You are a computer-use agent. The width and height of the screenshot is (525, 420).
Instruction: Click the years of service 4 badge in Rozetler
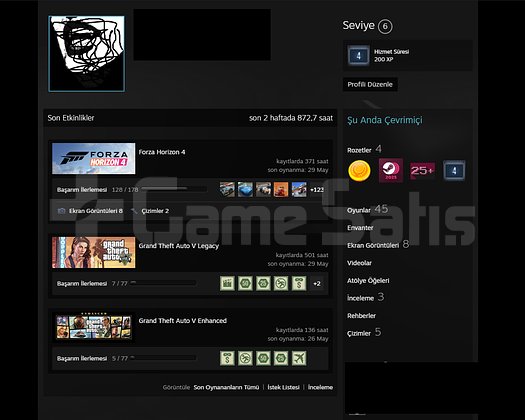454,170
